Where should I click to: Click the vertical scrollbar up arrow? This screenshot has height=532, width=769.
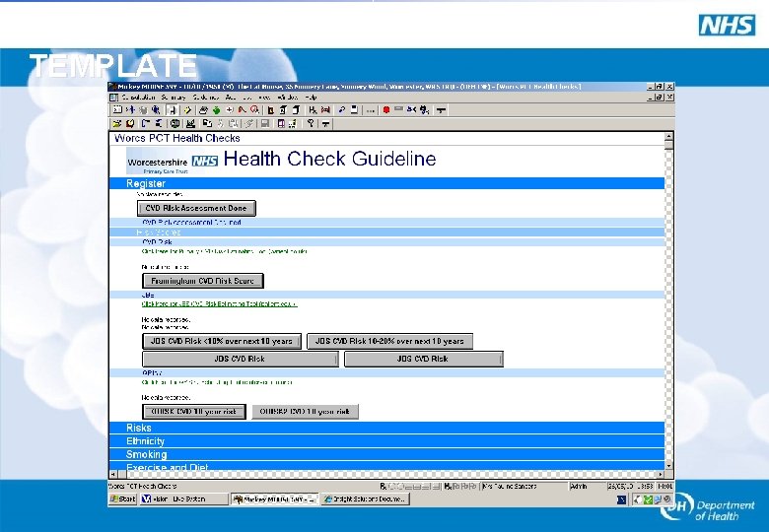669,136
